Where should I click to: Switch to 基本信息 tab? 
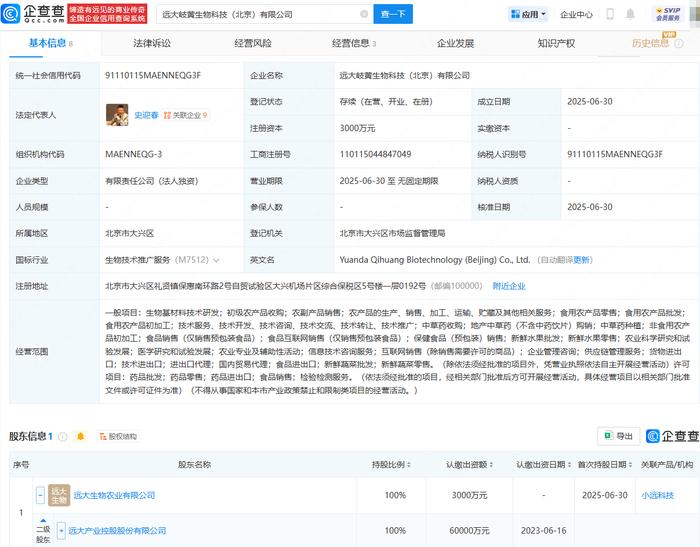50,43
